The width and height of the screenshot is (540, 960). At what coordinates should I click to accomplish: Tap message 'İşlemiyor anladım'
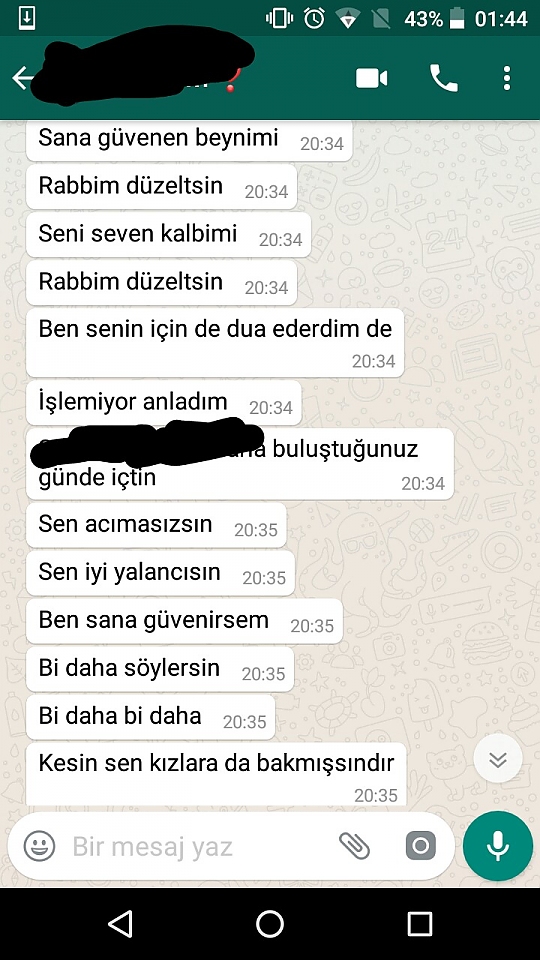tap(163, 403)
